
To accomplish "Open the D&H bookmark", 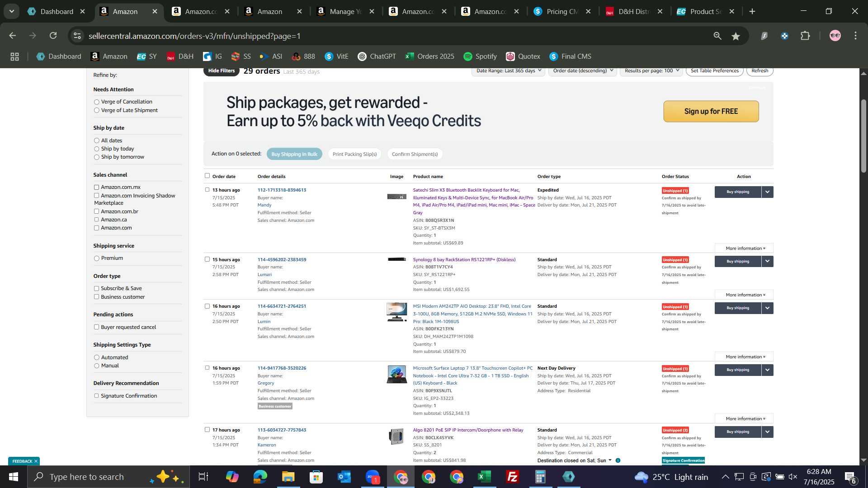I will click(x=180, y=56).
